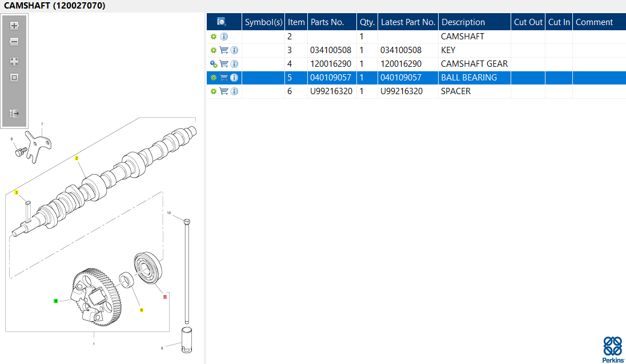
Task: Click callout 10 near the push rod
Action: point(169,213)
